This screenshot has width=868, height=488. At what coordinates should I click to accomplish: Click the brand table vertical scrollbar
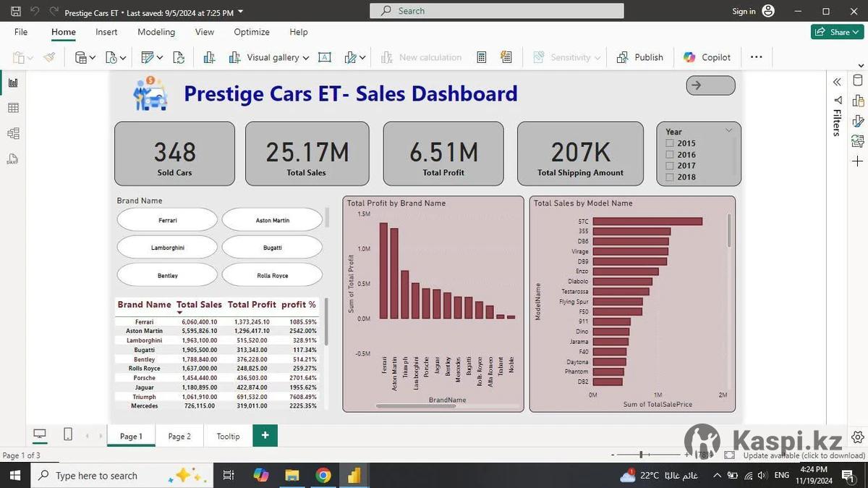point(326,322)
